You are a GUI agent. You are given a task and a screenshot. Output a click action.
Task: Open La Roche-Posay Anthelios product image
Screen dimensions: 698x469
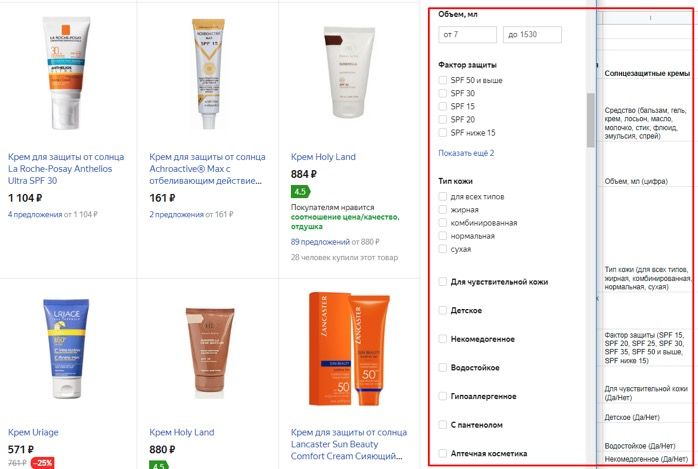point(66,73)
